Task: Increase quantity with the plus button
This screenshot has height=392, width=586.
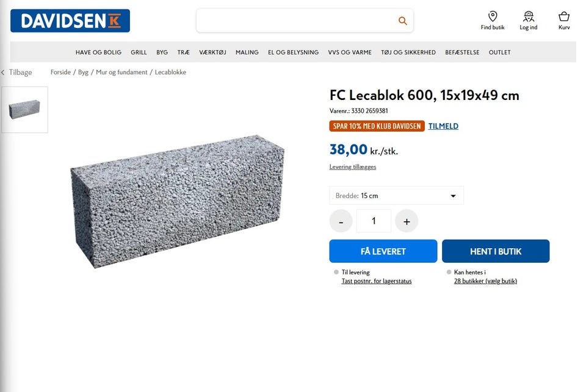Action: click(x=407, y=221)
